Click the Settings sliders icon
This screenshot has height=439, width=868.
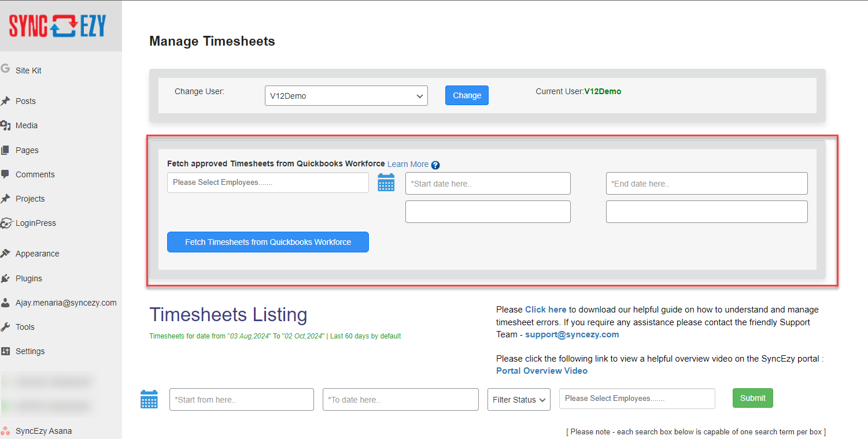point(5,351)
